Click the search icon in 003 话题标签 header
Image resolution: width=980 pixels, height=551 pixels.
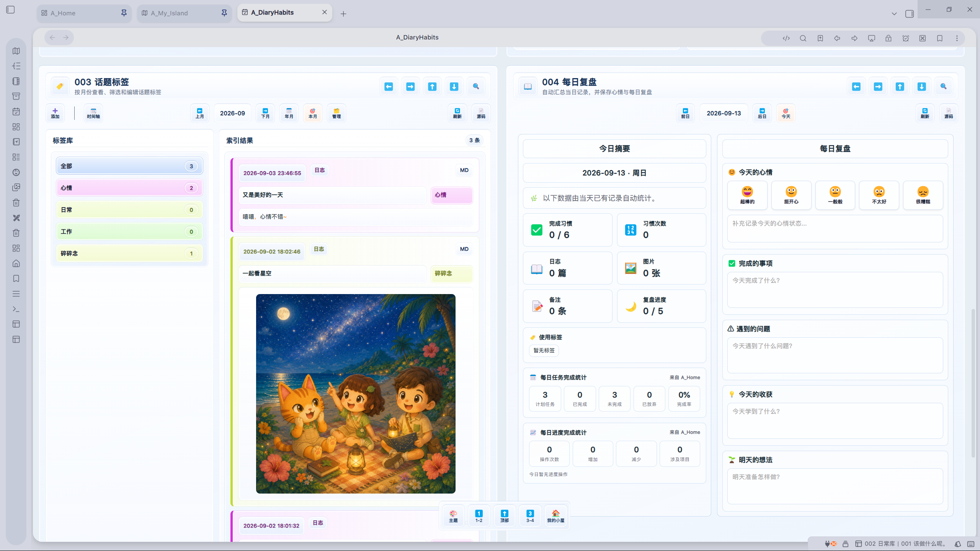coord(476,87)
